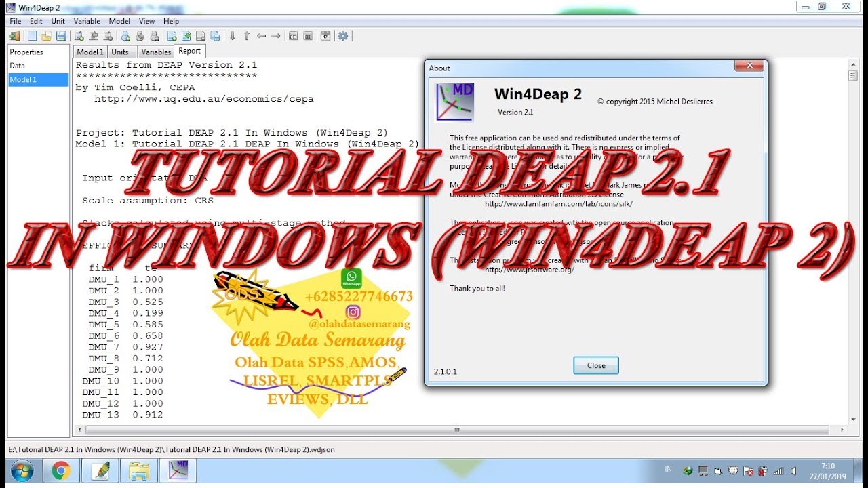
Task: Click the first table layout icon
Action: 294,36
